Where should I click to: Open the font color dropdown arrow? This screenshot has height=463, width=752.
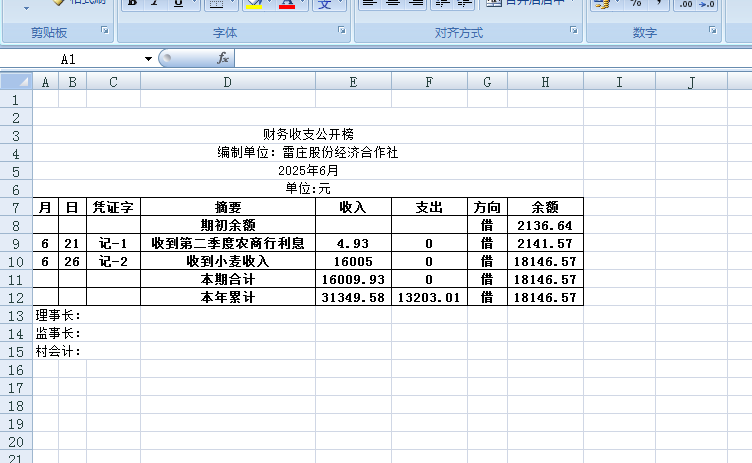tap(303, 3)
